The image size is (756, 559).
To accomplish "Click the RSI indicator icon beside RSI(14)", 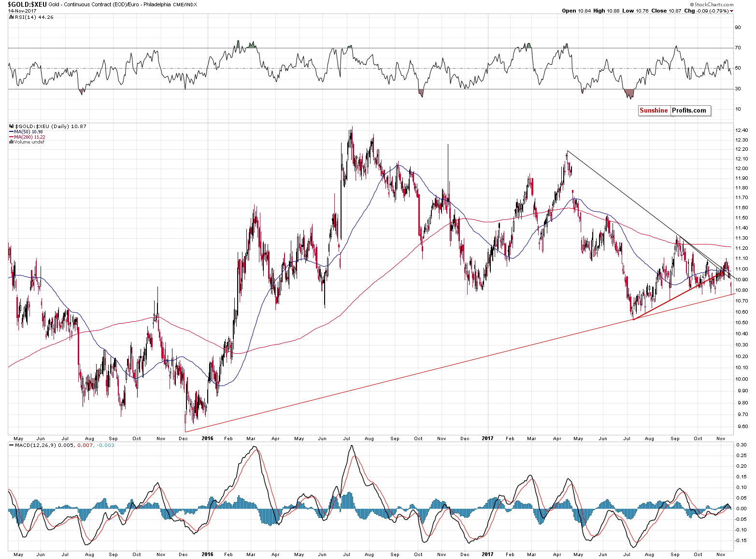I will pos(11,17).
